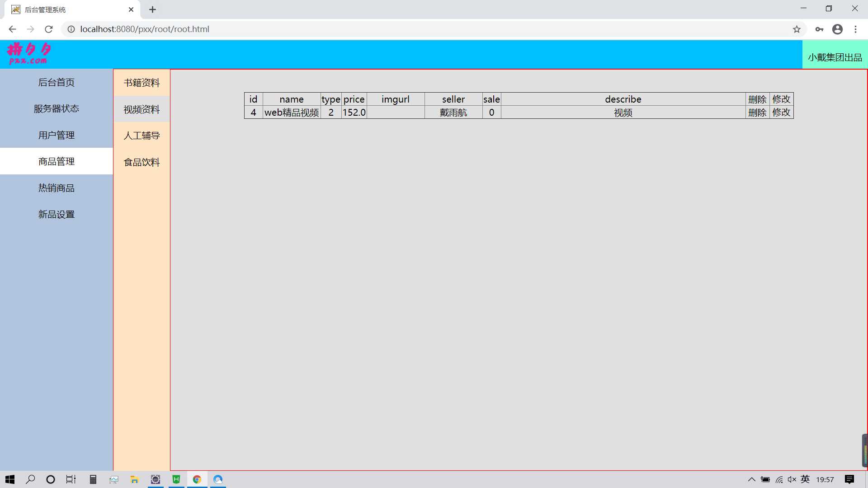The width and height of the screenshot is (868, 488).
Task: Toggle sale status for web精品视频
Action: 491,113
